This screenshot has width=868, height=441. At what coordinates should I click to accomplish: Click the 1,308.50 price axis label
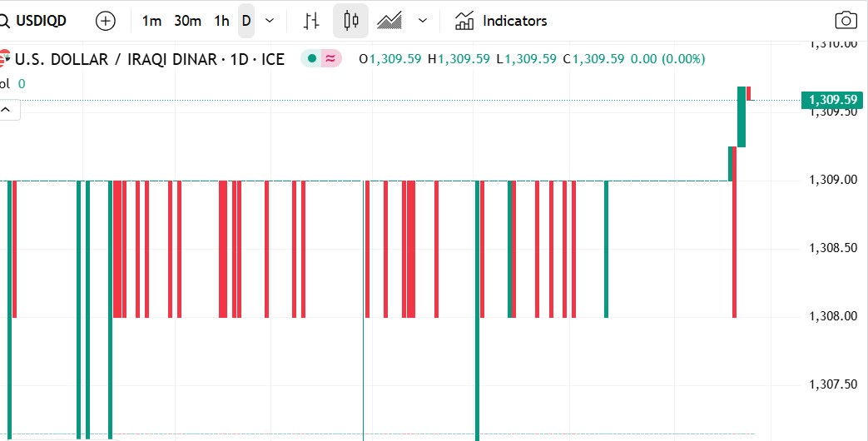pos(834,248)
